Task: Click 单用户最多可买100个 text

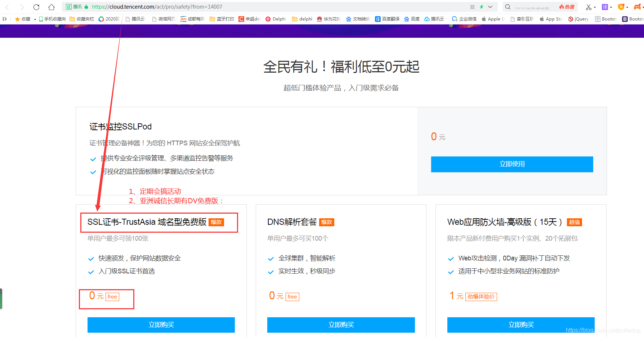Action: click(x=298, y=238)
